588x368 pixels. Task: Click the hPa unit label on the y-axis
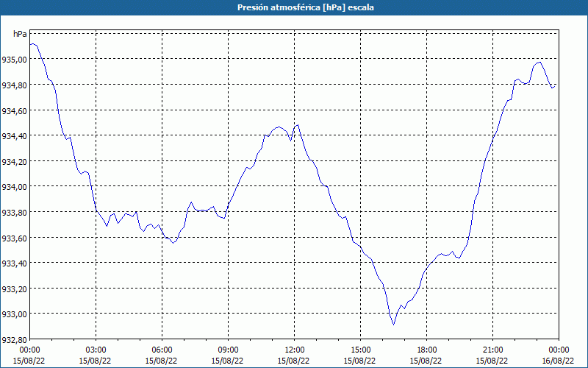20,34
